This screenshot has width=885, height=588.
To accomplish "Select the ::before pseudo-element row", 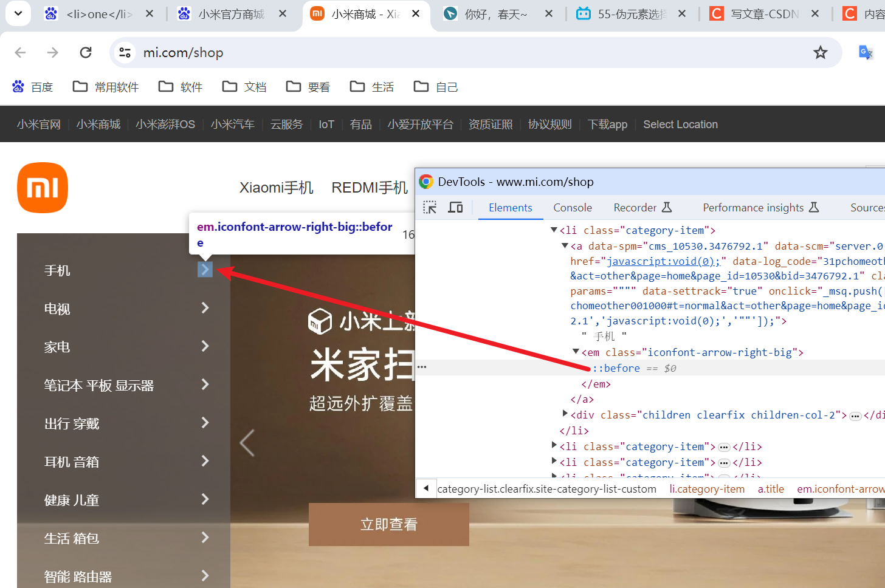I will (650, 368).
